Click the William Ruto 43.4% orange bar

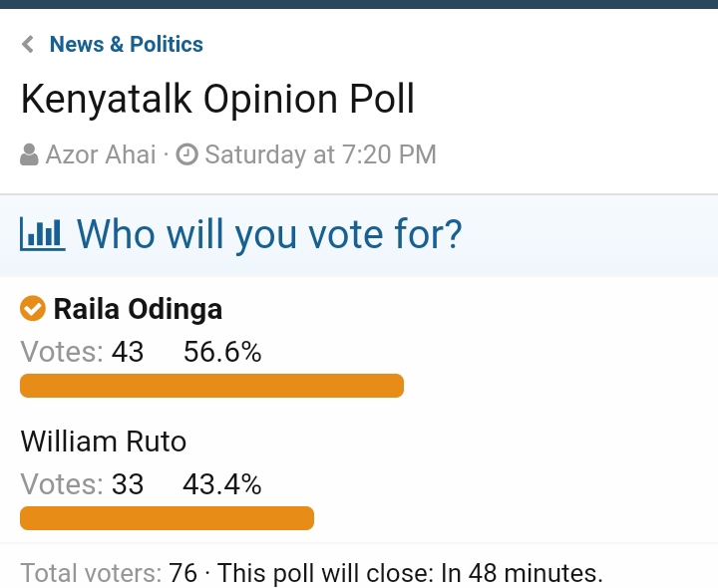coord(168,518)
